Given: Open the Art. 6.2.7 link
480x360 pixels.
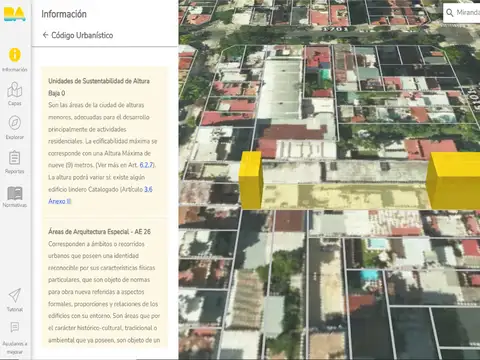Looking at the screenshot, I should tap(146, 165).
